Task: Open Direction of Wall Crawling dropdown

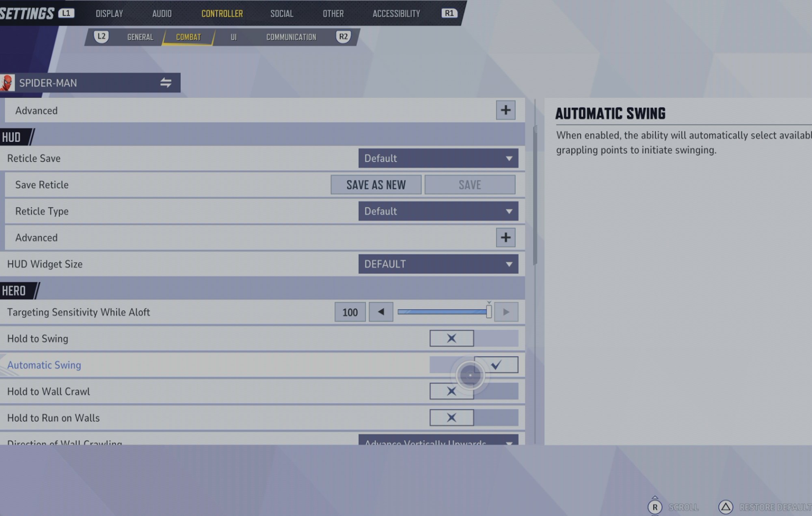Action: (x=438, y=440)
